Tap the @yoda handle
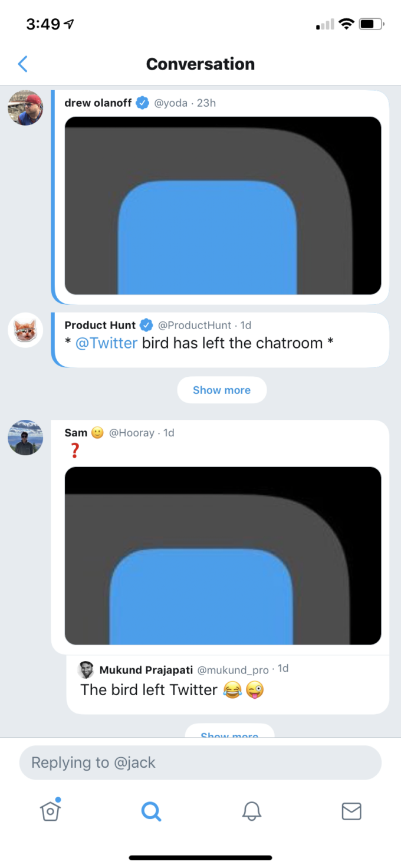 (x=170, y=103)
